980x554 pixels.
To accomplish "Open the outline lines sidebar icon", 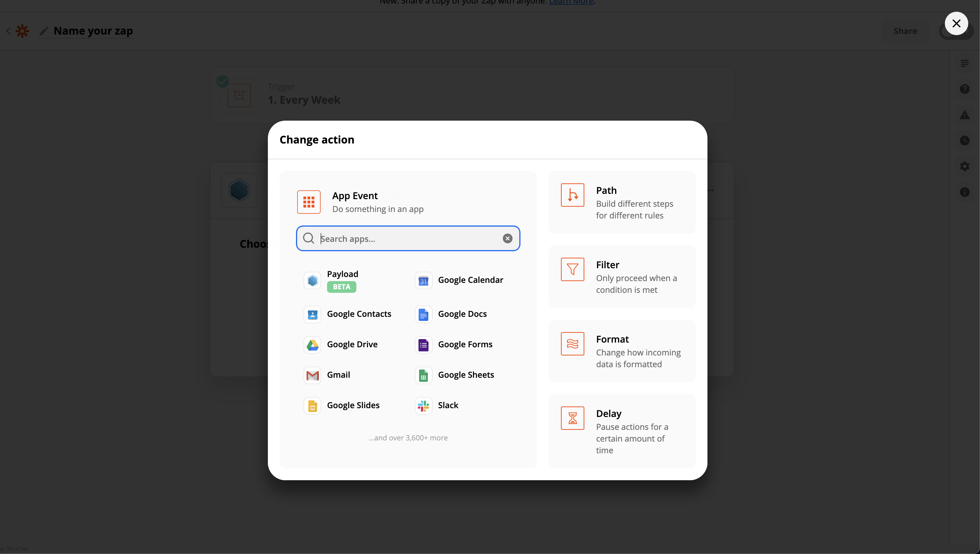I will point(964,63).
